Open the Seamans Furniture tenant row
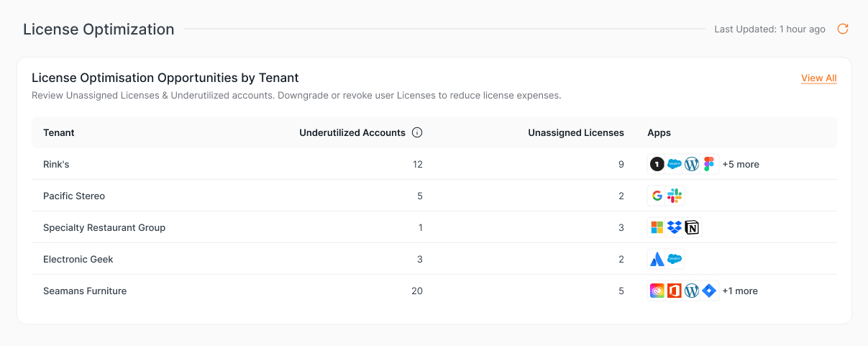The height and width of the screenshot is (346, 868). click(x=85, y=291)
